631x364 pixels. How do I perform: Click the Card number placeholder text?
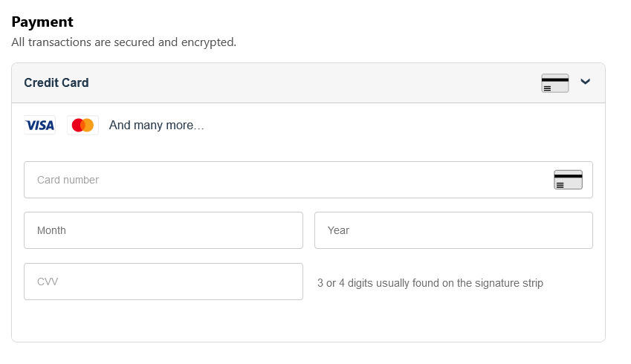pyautogui.click(x=68, y=180)
